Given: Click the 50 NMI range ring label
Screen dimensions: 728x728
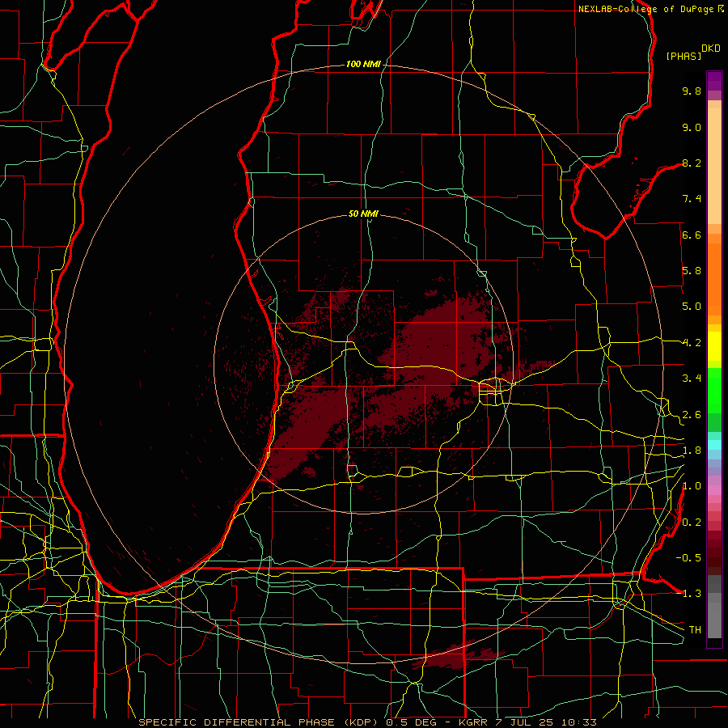Looking at the screenshot, I should [363, 214].
